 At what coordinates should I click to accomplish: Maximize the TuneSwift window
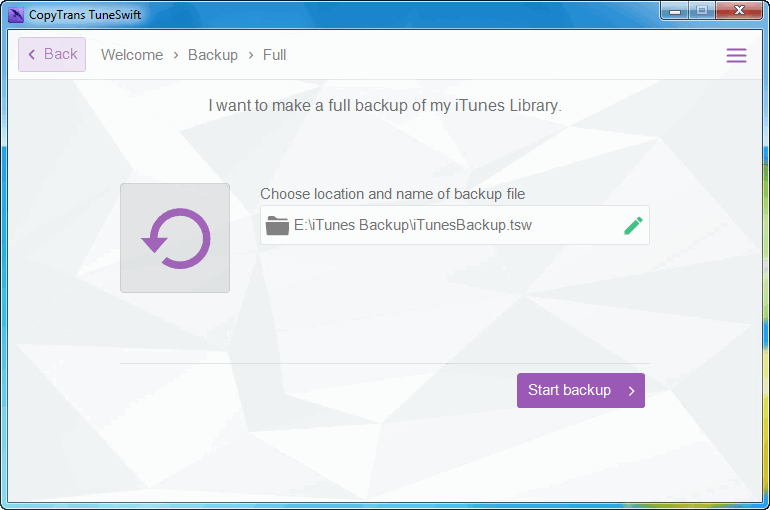(x=702, y=11)
